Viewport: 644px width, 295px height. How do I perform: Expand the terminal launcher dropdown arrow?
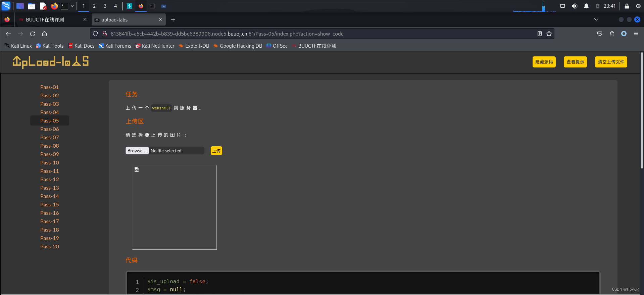(x=72, y=6)
